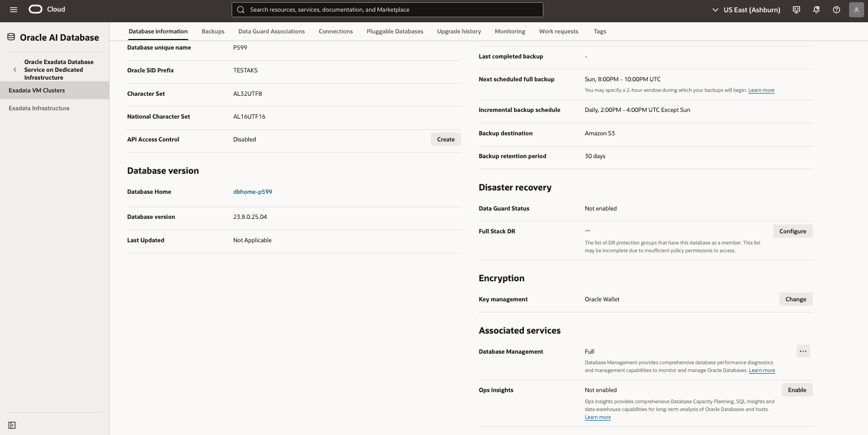Screen dimensions: 868x435
Task: Open the notifications bell icon
Action: pyautogui.click(x=816, y=9)
